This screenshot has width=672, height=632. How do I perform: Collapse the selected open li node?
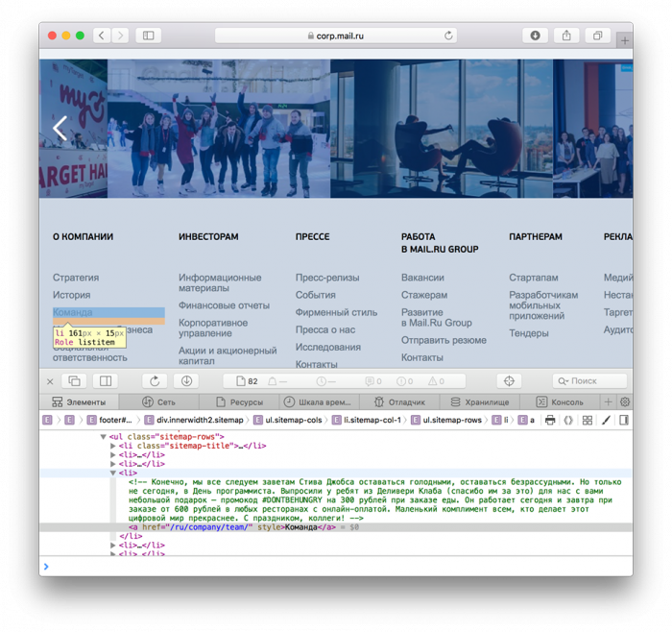[113, 473]
